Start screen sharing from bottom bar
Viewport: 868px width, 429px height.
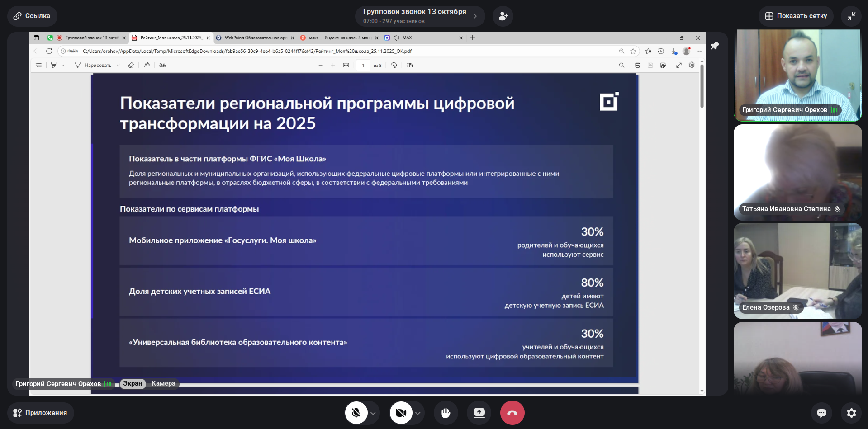pyautogui.click(x=479, y=413)
